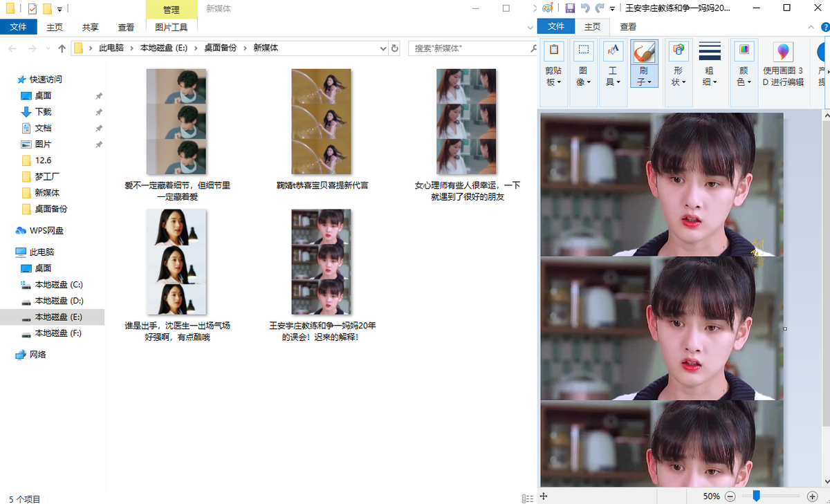Select the 鞠婧祎恭喜宝贝喜提新代言 thumbnail
Viewport: 830px width, 504px height.
point(322,122)
